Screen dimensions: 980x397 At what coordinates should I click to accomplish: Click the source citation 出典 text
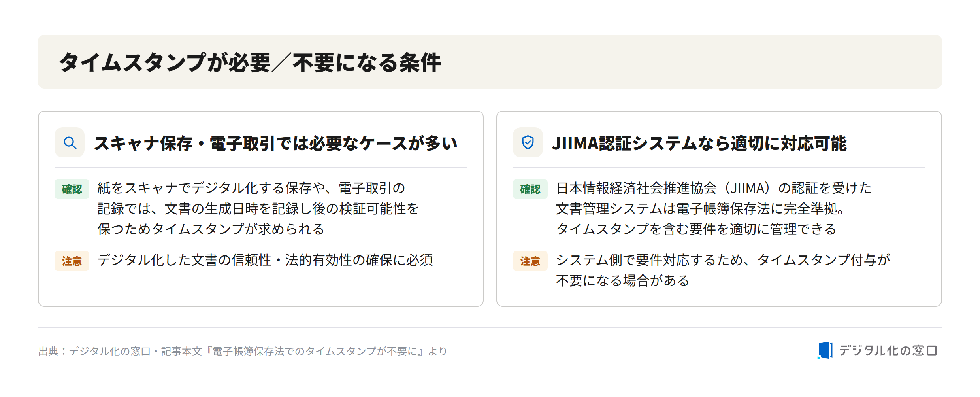coord(243,351)
